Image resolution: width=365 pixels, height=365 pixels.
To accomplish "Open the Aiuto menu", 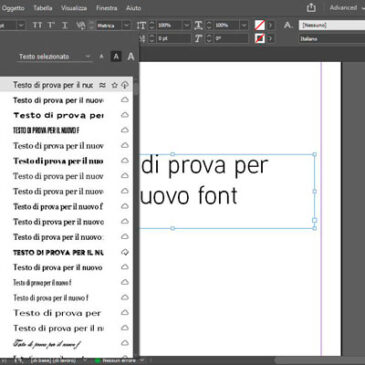I will click(x=133, y=8).
